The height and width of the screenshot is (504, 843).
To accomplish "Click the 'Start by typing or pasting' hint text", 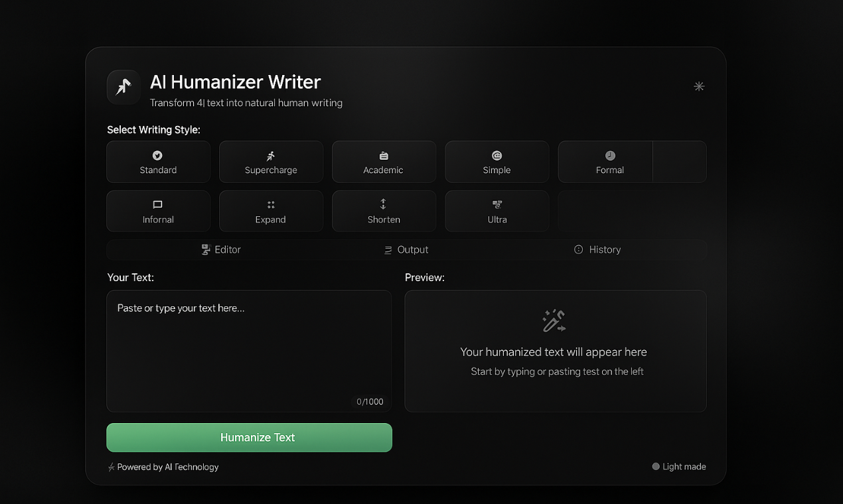I will click(558, 371).
